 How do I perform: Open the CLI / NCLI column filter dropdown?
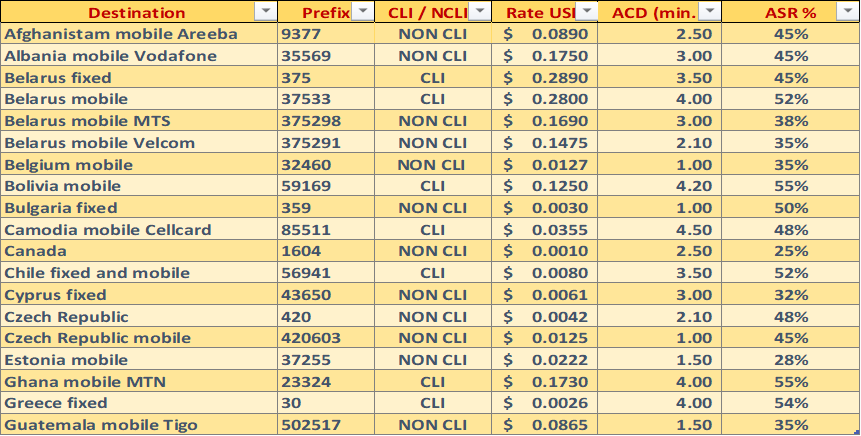coord(480,12)
